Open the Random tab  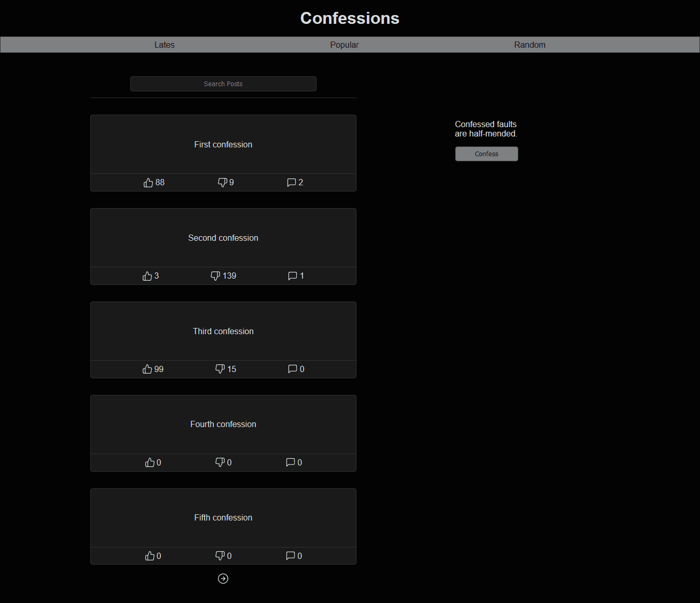tap(530, 45)
